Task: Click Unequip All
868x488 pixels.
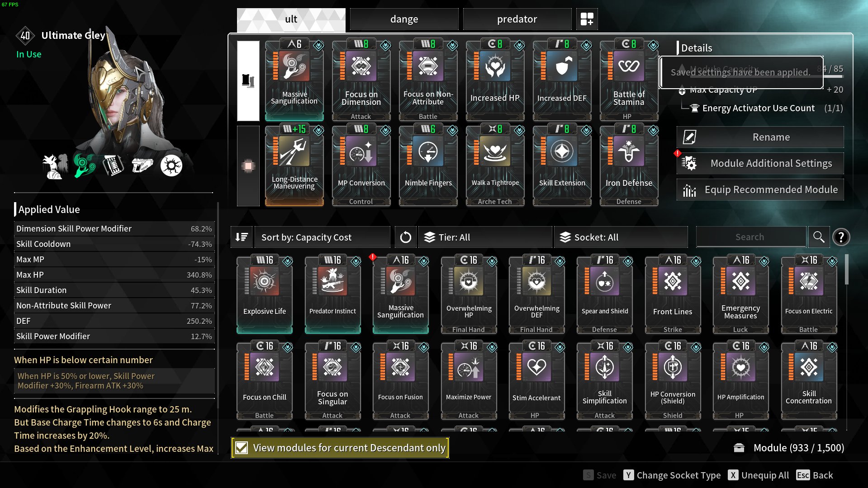Action: [759, 475]
